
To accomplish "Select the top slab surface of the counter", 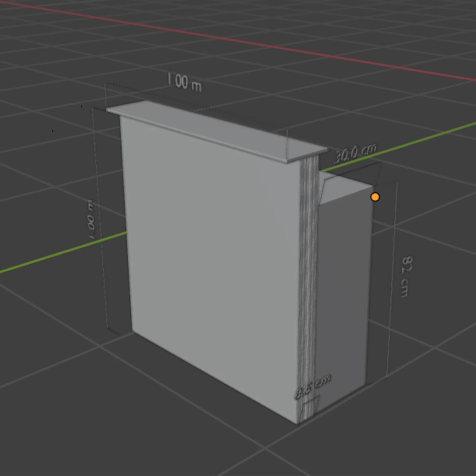I will coord(209,128).
